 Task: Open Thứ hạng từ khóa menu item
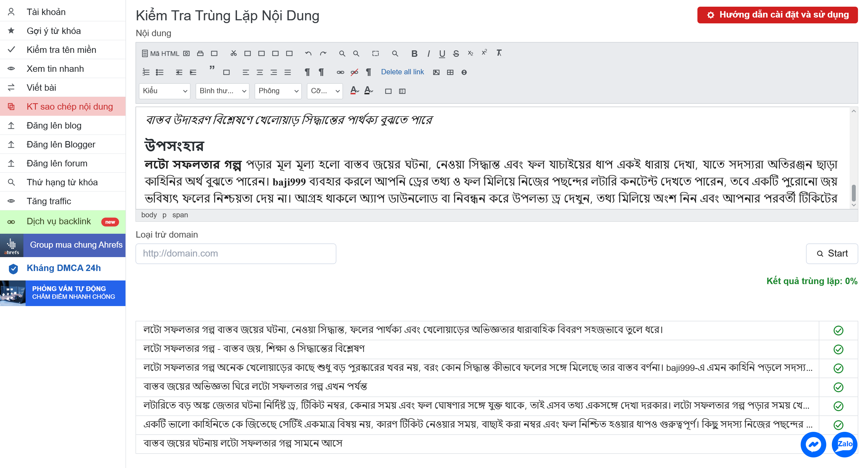[63, 182]
